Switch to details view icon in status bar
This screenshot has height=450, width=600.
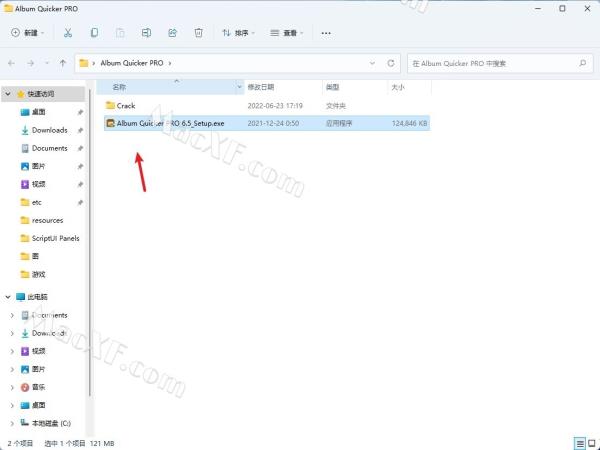click(580, 444)
